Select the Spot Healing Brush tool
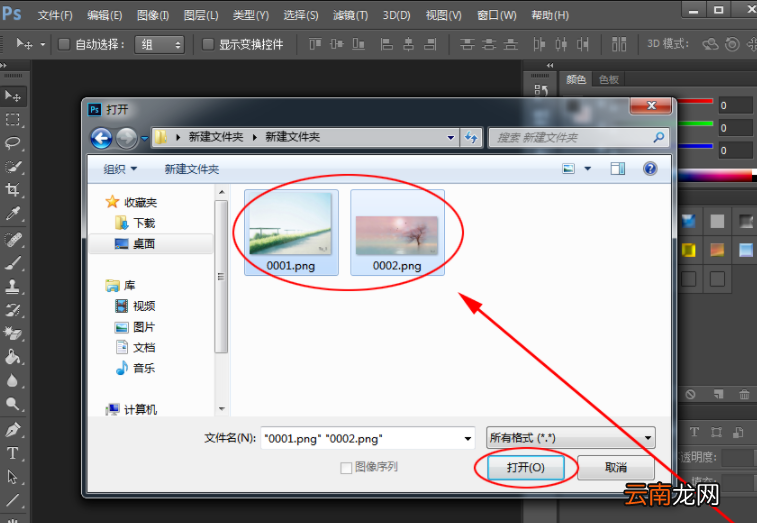The width and height of the screenshot is (757, 523). pos(13,239)
